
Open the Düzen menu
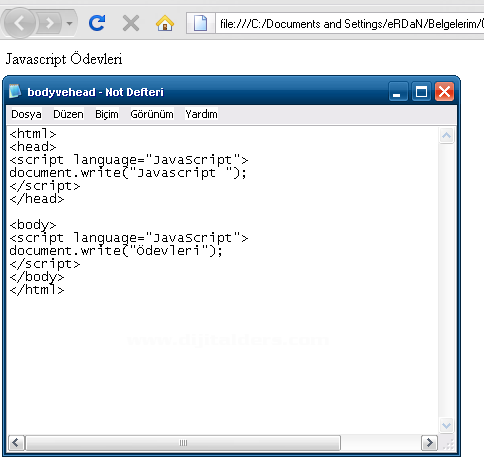tap(68, 114)
